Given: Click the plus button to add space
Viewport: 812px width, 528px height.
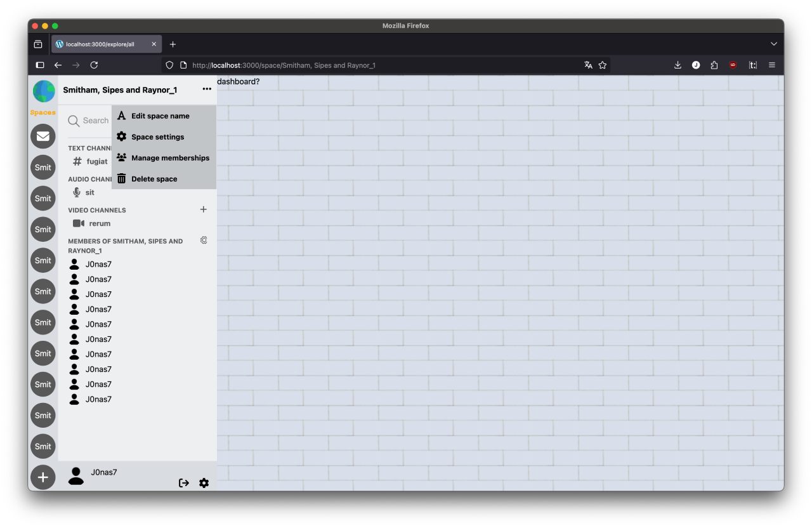Looking at the screenshot, I should click(x=43, y=477).
